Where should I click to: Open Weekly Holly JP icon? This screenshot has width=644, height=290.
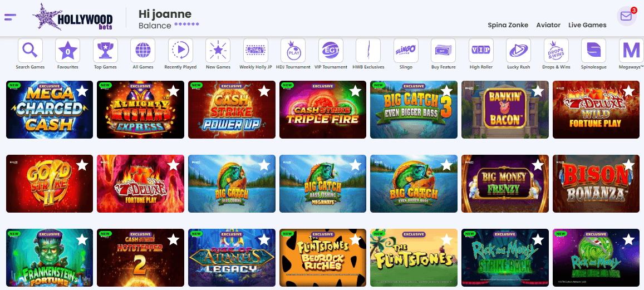[x=256, y=51]
